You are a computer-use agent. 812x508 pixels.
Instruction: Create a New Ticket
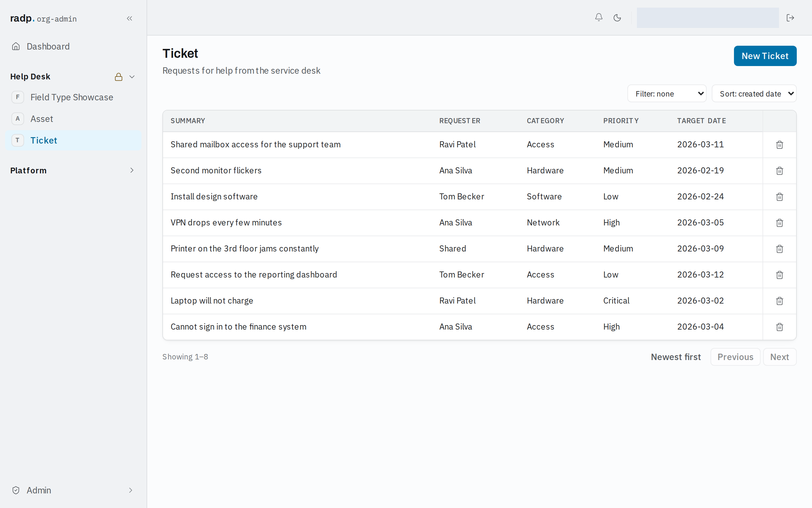tap(765, 56)
